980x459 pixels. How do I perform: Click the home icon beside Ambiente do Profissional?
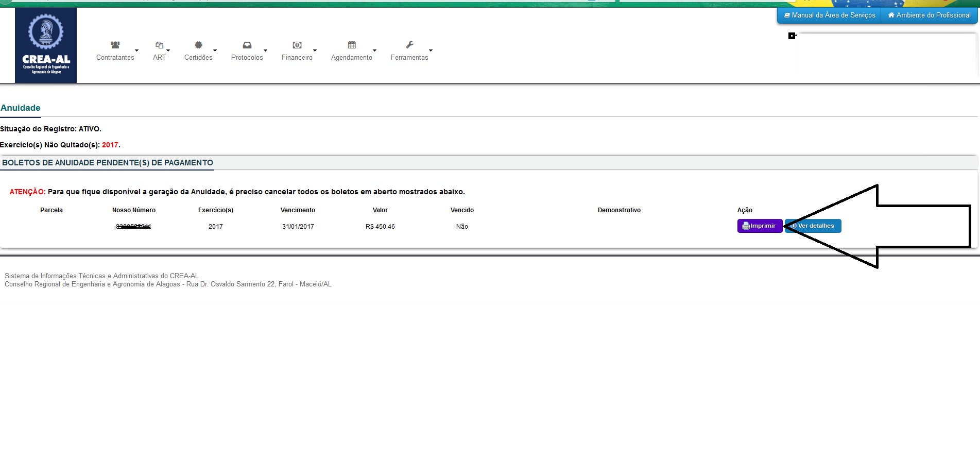pyautogui.click(x=891, y=15)
